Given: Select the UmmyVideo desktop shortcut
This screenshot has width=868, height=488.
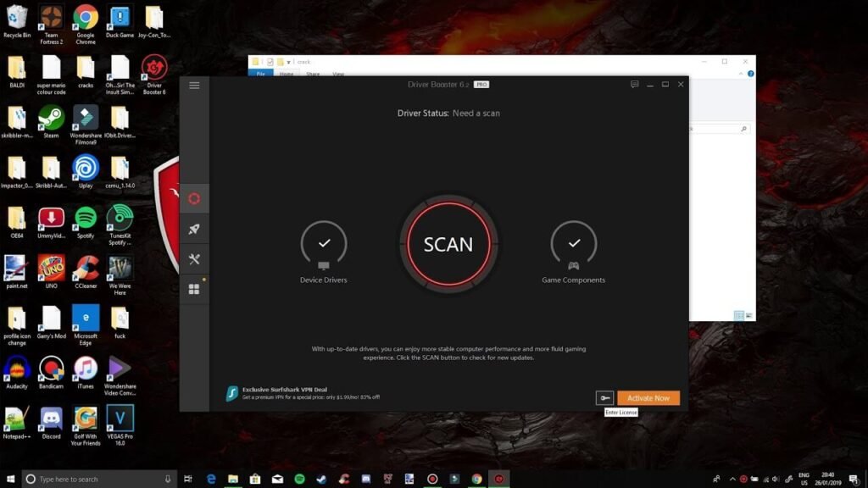Looking at the screenshot, I should pyautogui.click(x=51, y=223).
